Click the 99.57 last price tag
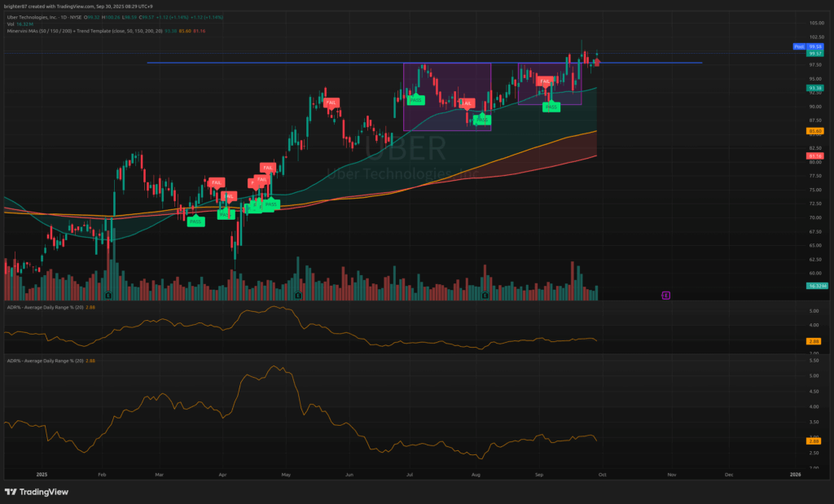The height and width of the screenshot is (504, 834). [x=815, y=54]
